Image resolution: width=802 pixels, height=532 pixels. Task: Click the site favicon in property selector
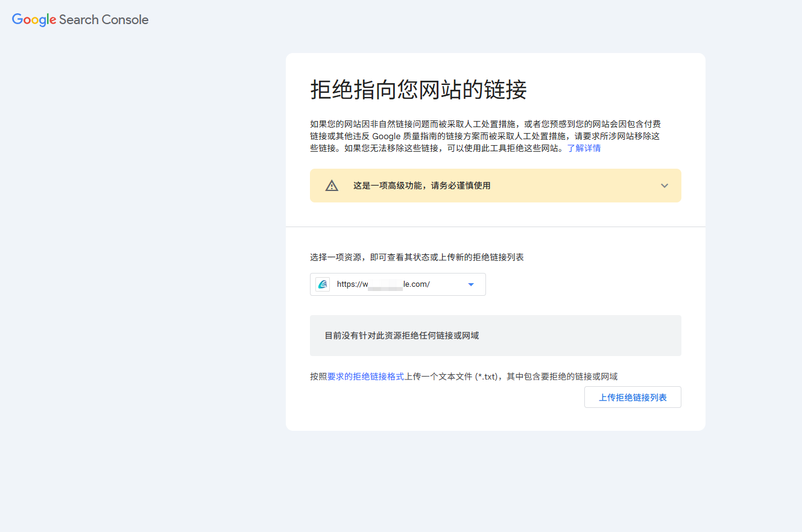click(323, 284)
